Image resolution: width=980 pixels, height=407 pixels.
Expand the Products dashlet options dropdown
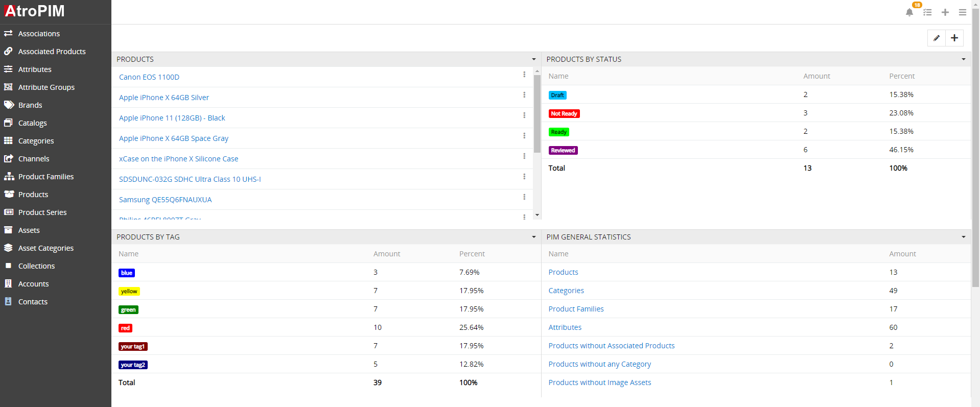click(x=533, y=59)
